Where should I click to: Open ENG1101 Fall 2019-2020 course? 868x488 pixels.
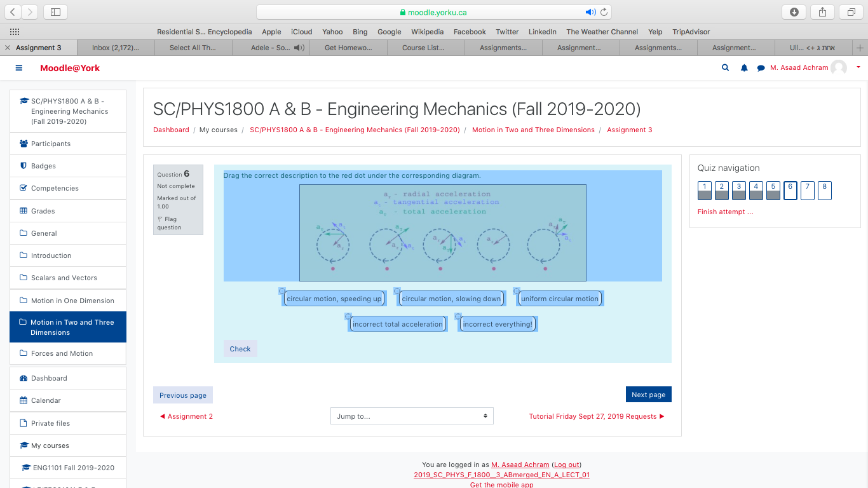[x=68, y=468]
